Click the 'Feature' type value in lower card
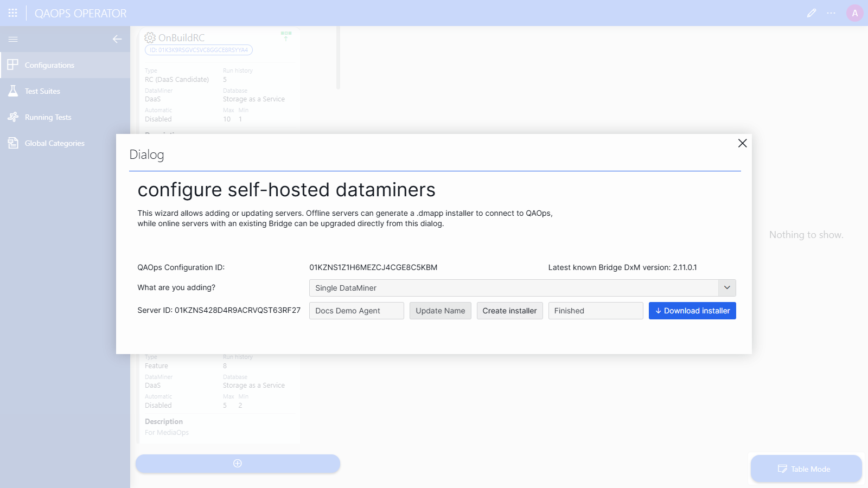Viewport: 868px width, 488px height. click(156, 366)
